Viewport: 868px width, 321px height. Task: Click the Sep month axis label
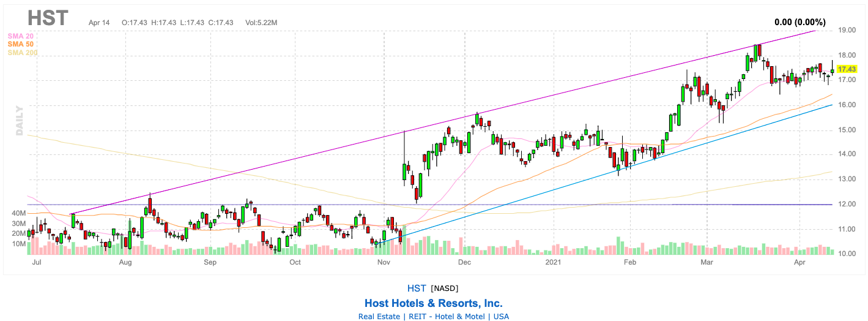click(210, 262)
